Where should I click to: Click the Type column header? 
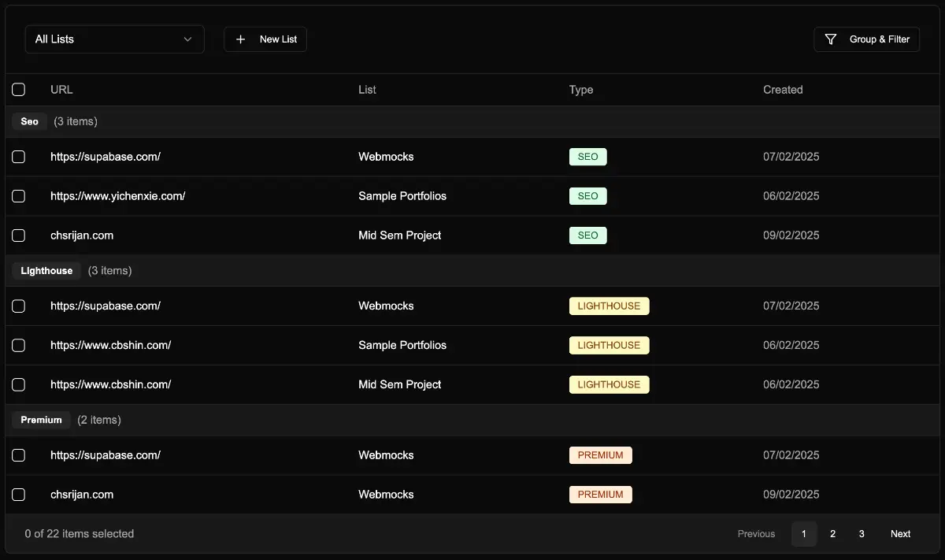[581, 90]
